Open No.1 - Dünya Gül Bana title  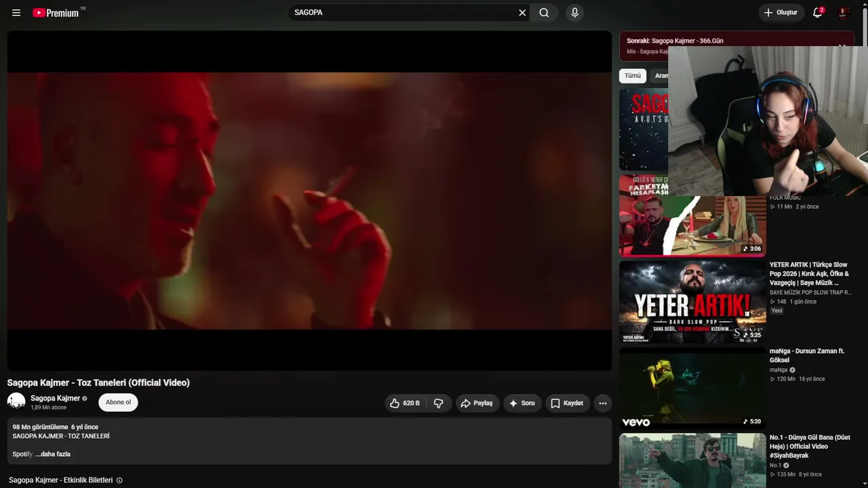810,447
